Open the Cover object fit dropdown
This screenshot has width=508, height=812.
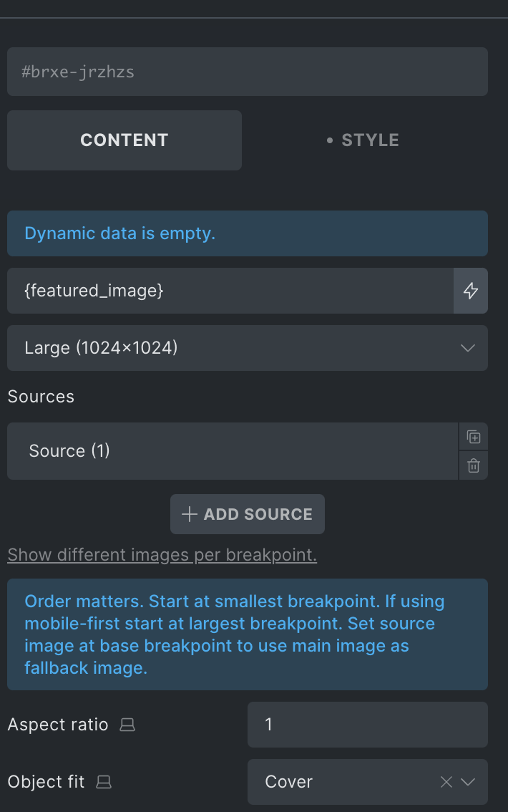pyautogui.click(x=367, y=782)
